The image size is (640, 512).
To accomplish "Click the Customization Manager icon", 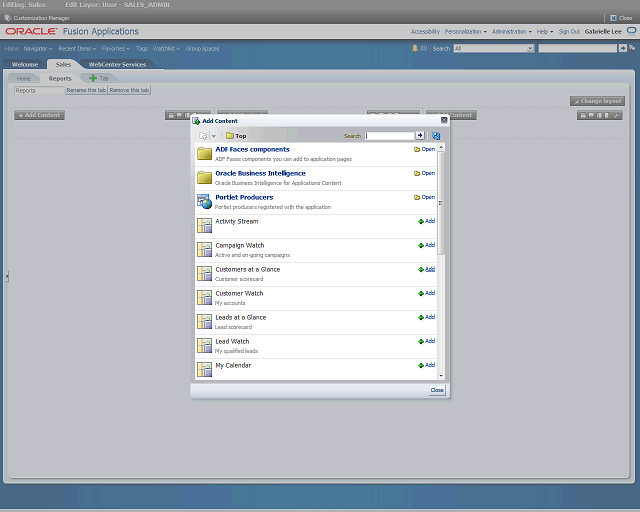I will tap(7, 18).
